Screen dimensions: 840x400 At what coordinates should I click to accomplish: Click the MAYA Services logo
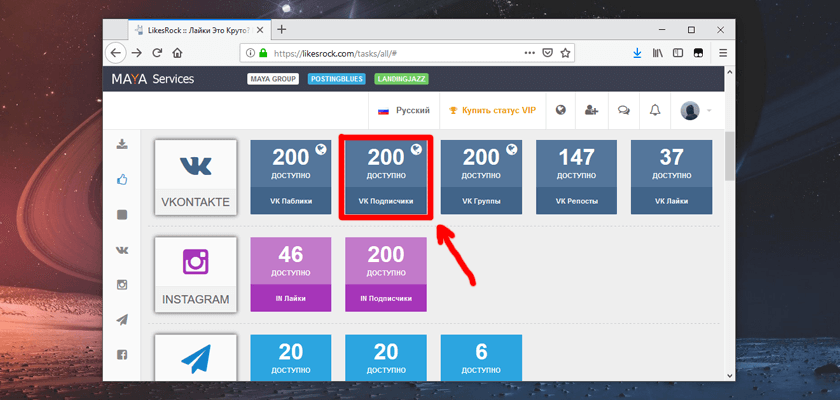(153, 79)
